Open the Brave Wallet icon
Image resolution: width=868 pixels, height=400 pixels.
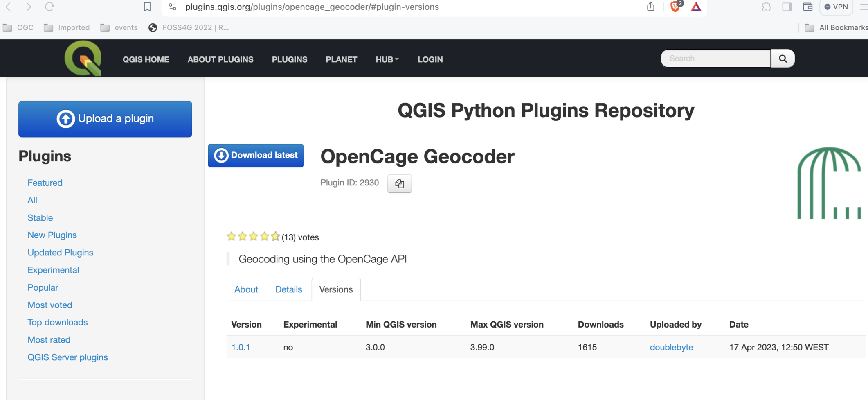[808, 7]
